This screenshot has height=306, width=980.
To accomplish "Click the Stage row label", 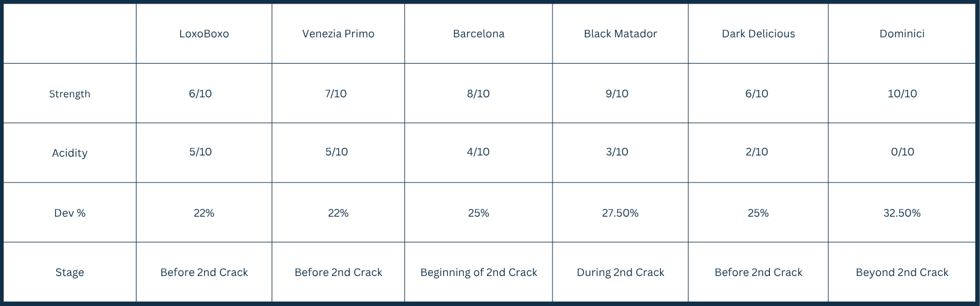I will [69, 272].
